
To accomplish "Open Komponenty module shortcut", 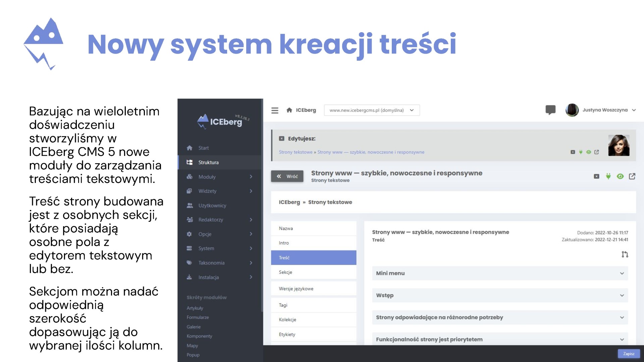I will coord(199,336).
